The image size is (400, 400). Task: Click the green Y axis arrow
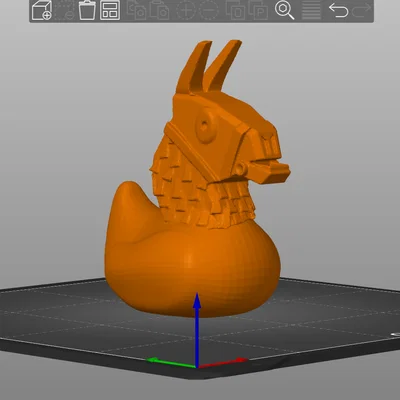click(x=170, y=363)
